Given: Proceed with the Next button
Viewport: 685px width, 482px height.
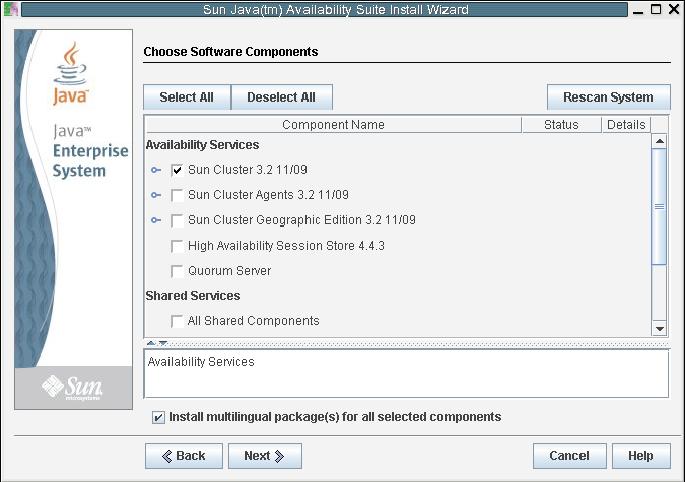Looking at the screenshot, I should [x=264, y=456].
